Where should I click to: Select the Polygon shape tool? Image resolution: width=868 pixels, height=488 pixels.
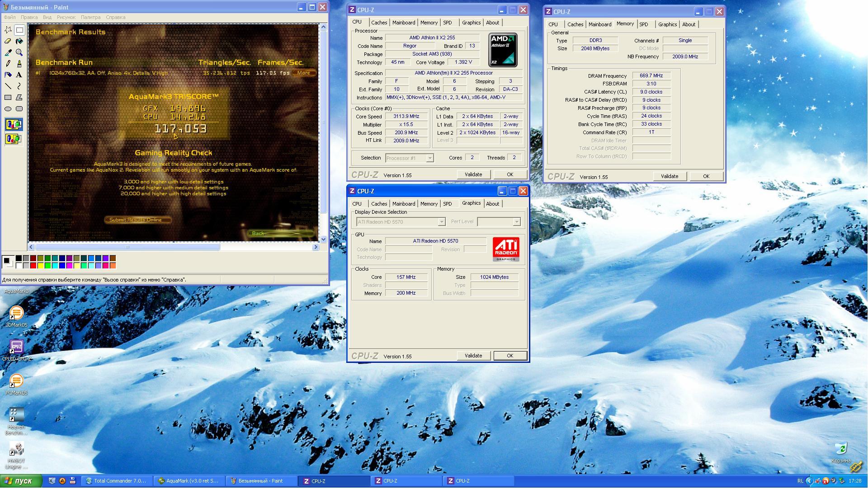click(x=19, y=98)
